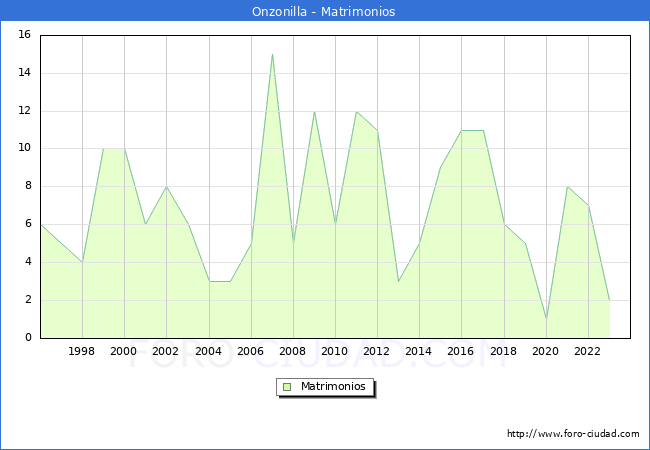This screenshot has width=650, height=450.
Task: Click the 2007 peak data point at 15
Action: [272, 55]
